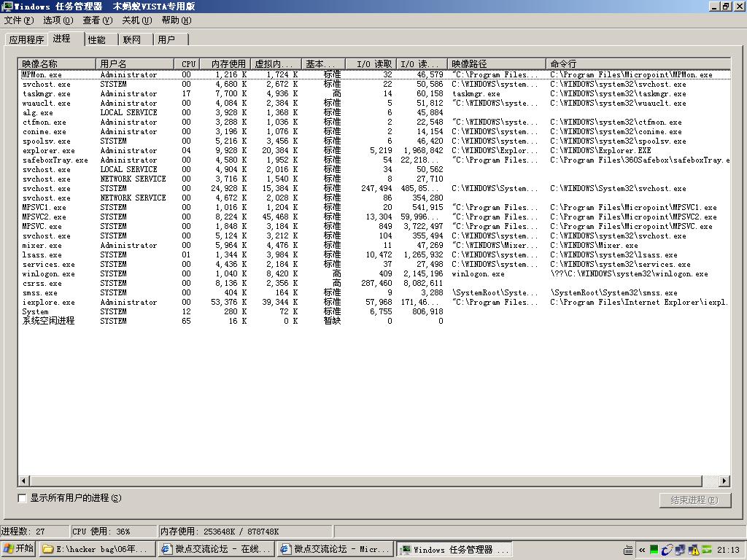The image size is (747, 560).
Task: Toggle 显示所有用户的进程 checkbox
Action: pyautogui.click(x=23, y=498)
